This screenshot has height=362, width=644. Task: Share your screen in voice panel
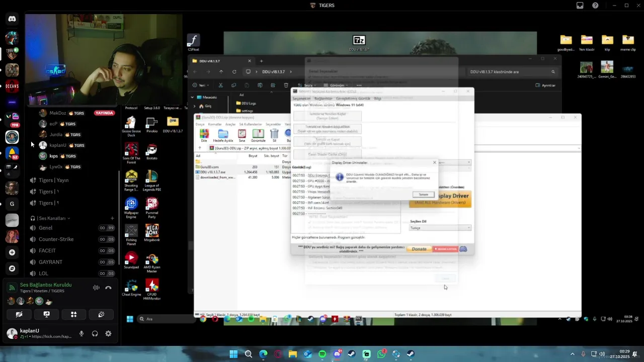click(46, 314)
